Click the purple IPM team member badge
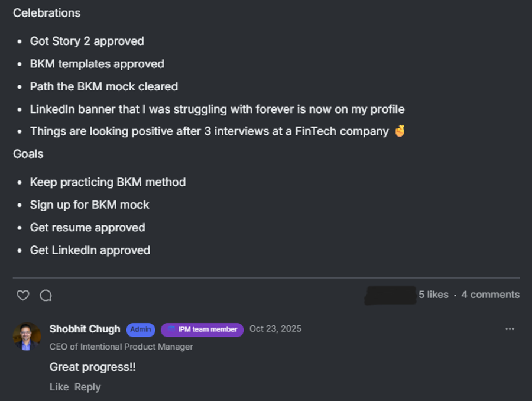This screenshot has width=532, height=401. coord(202,329)
